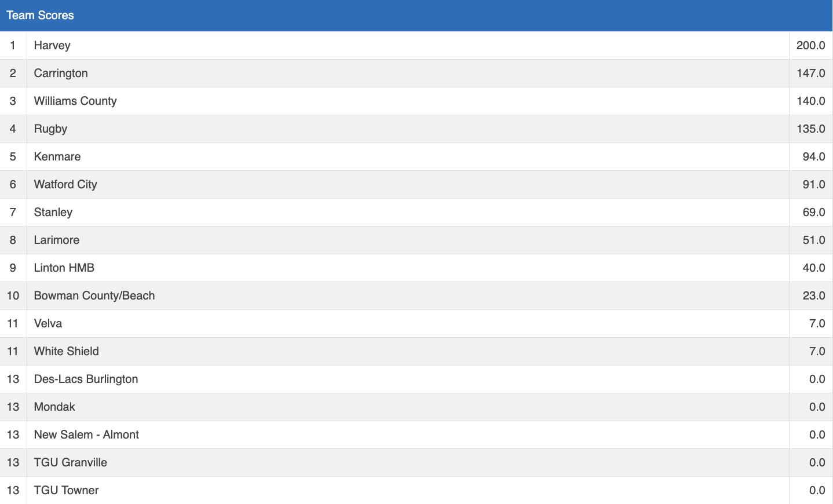Choose the Linton HMB row

(64, 268)
